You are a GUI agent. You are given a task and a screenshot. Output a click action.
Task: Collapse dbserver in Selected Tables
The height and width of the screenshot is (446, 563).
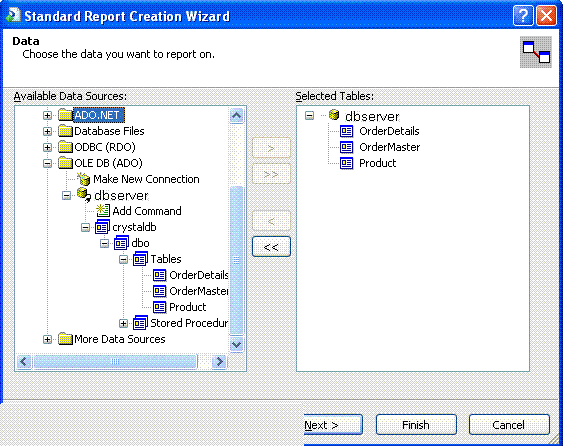pos(309,115)
